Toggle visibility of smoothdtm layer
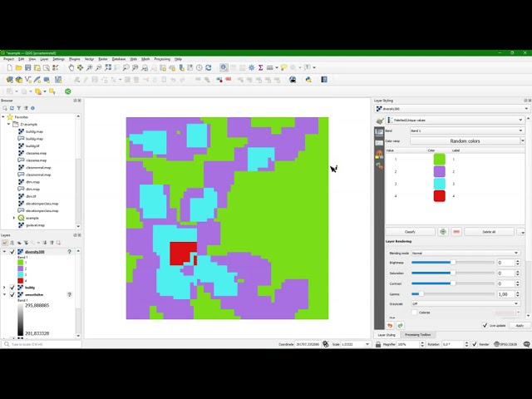 tap(12, 294)
